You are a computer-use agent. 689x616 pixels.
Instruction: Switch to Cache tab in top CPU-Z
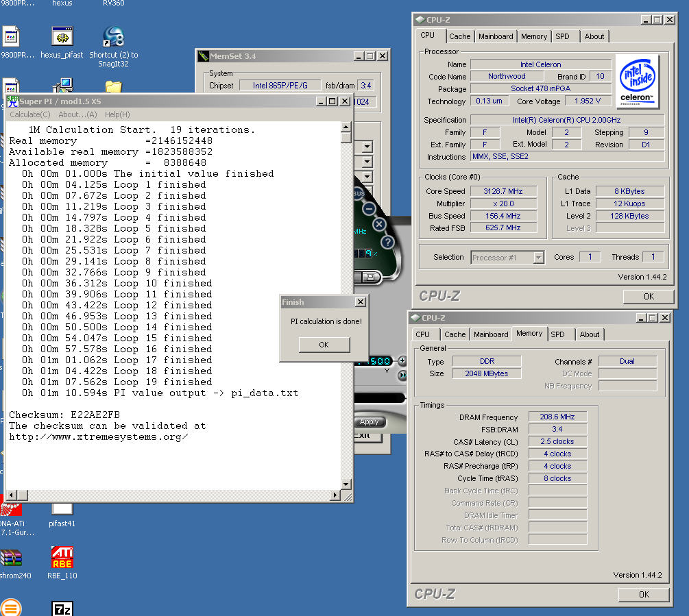pyautogui.click(x=459, y=36)
